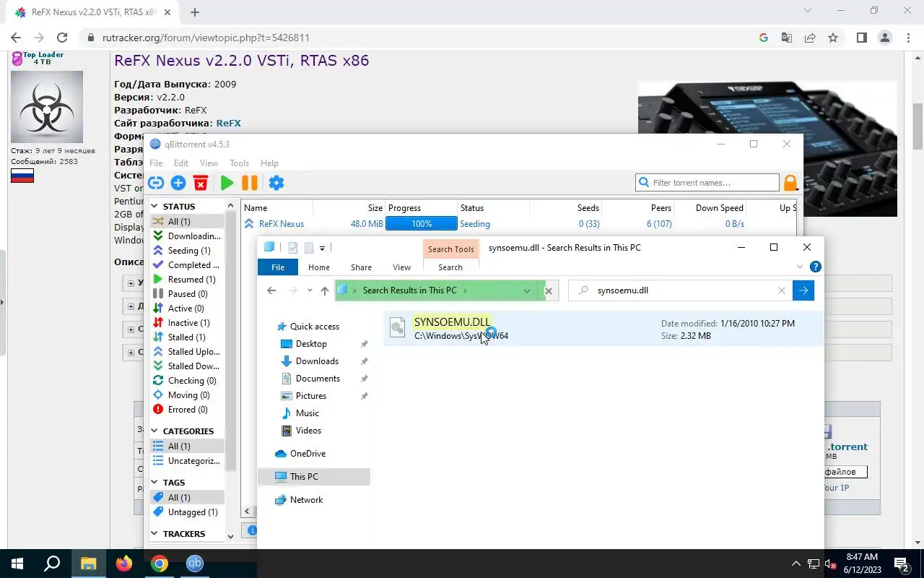Screen dimensions: 924x578
Task: Open the Explorer File tab
Action: (x=278, y=267)
